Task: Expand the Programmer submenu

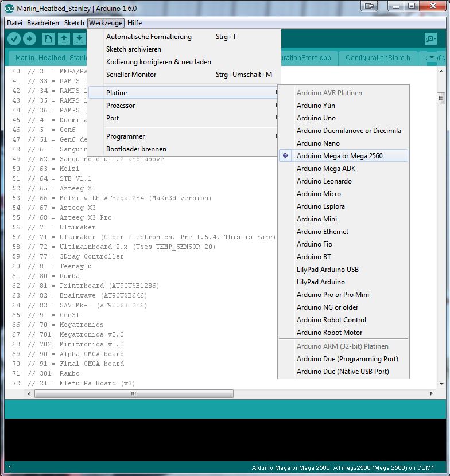Action: point(184,136)
